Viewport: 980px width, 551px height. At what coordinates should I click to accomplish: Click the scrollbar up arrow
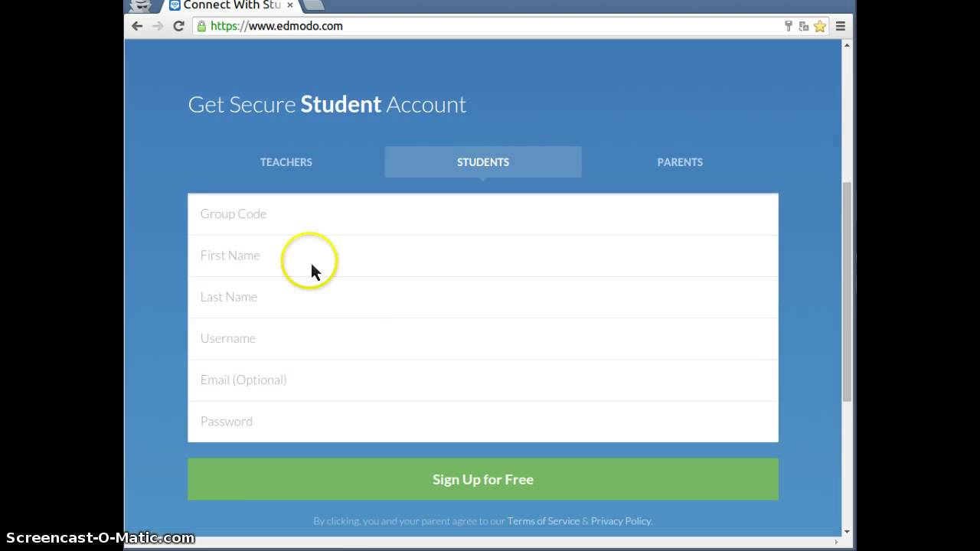[x=847, y=45]
